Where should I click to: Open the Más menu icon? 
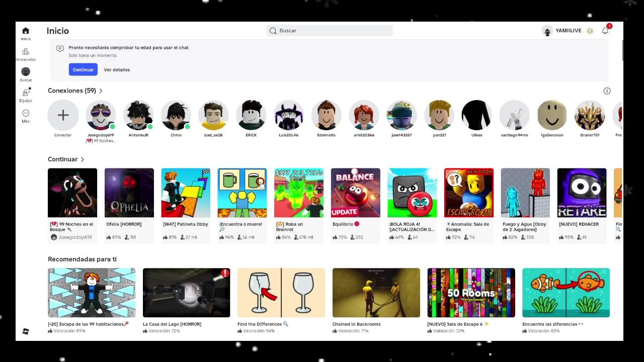(26, 113)
